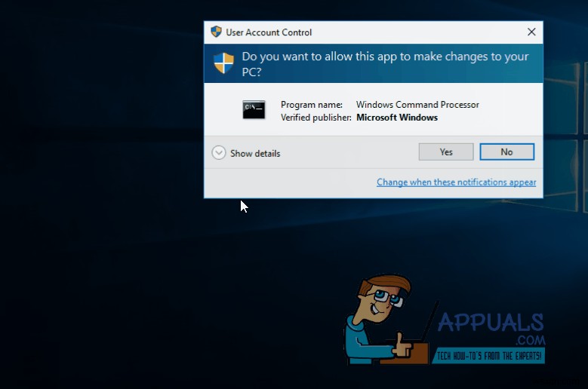
Task: Click the User Account Control title text
Action: pos(269,32)
